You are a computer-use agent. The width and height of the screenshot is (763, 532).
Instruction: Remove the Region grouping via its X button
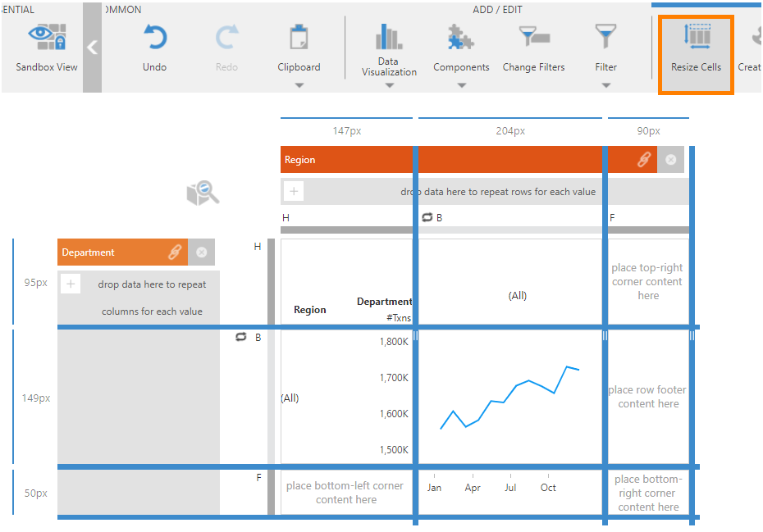(x=670, y=160)
